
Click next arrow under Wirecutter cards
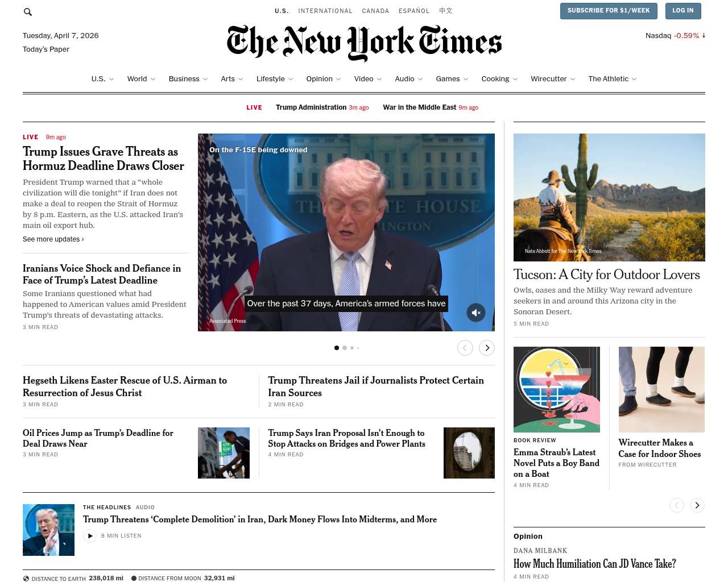(x=697, y=505)
